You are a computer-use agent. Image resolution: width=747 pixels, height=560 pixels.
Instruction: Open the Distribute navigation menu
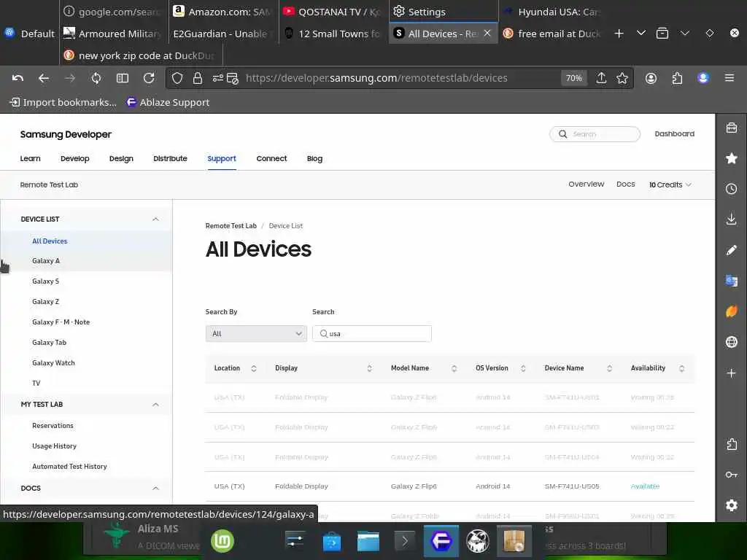tap(170, 158)
